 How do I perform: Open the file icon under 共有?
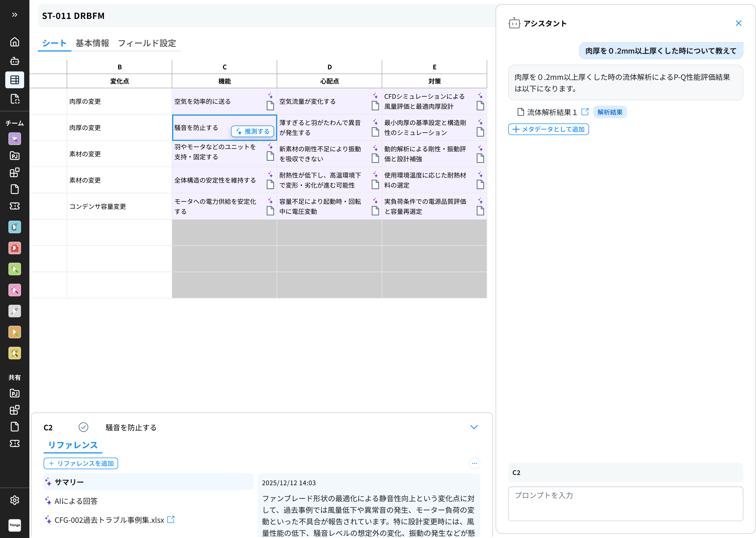[14, 427]
